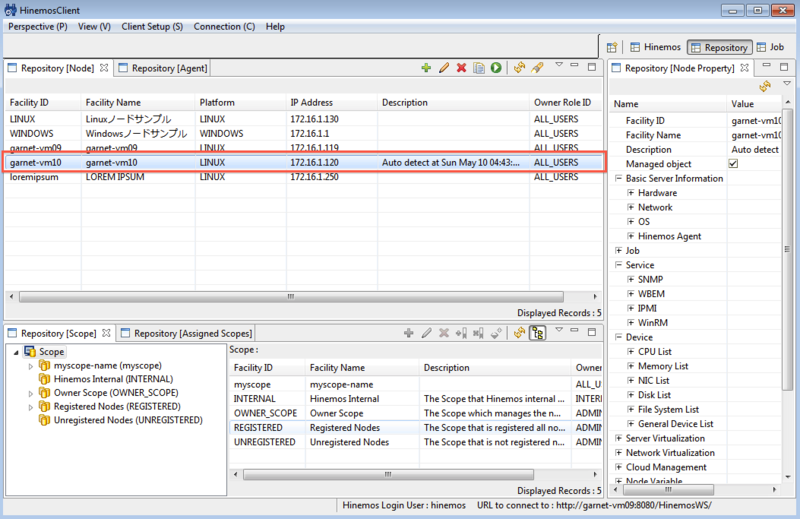The image size is (800, 519).
Task: Expand myscope-name (myscope) tree node
Action: [x=31, y=366]
